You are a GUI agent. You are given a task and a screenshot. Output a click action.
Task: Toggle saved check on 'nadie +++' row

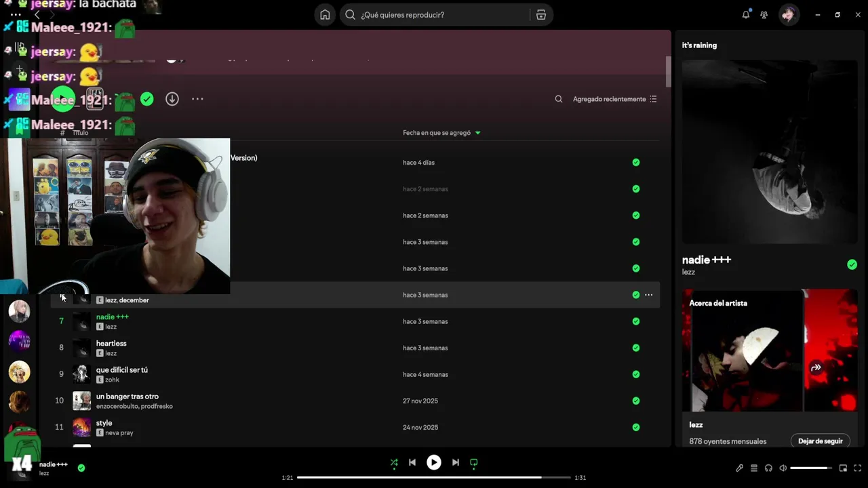point(636,321)
